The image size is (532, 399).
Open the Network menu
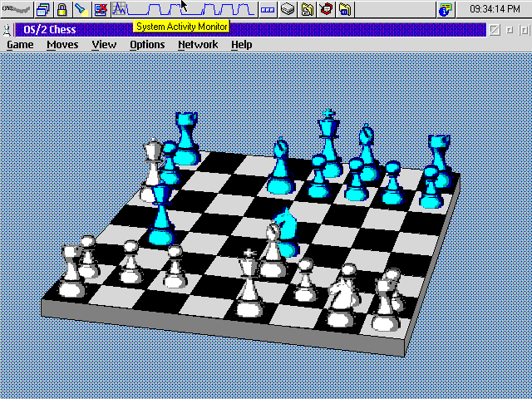pos(198,45)
